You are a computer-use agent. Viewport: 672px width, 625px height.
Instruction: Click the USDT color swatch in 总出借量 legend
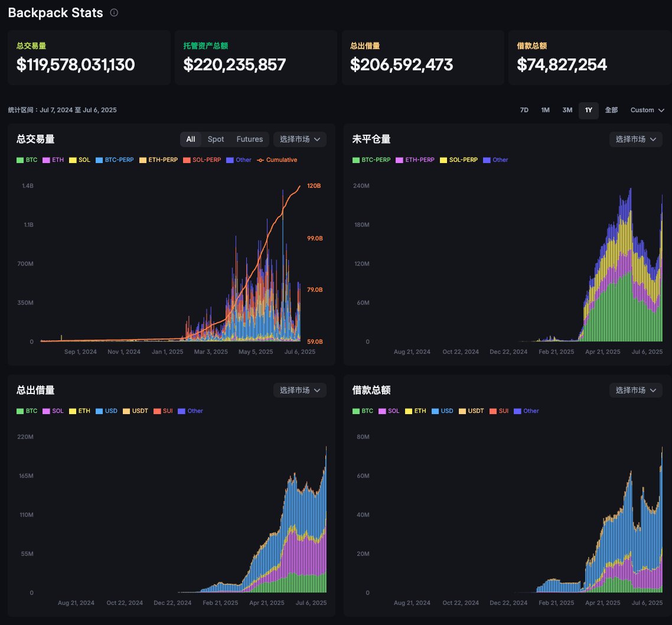tap(126, 411)
